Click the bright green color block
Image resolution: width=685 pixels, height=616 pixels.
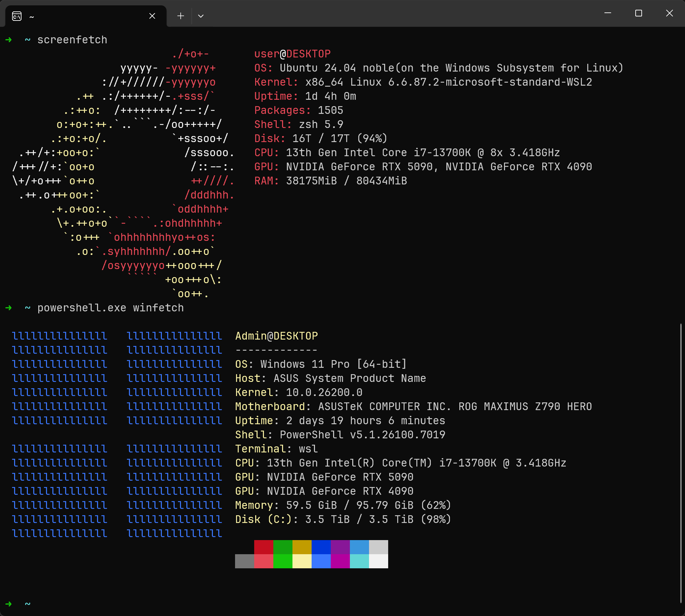283,561
